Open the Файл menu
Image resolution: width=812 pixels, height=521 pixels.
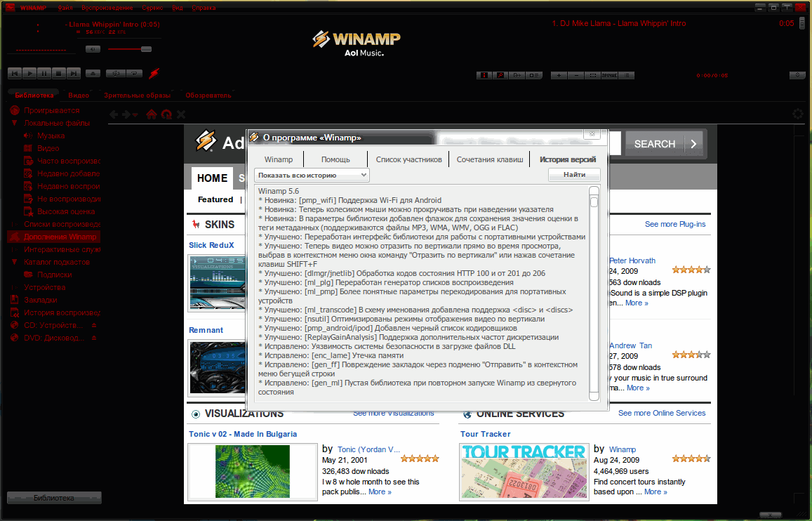pyautogui.click(x=65, y=8)
